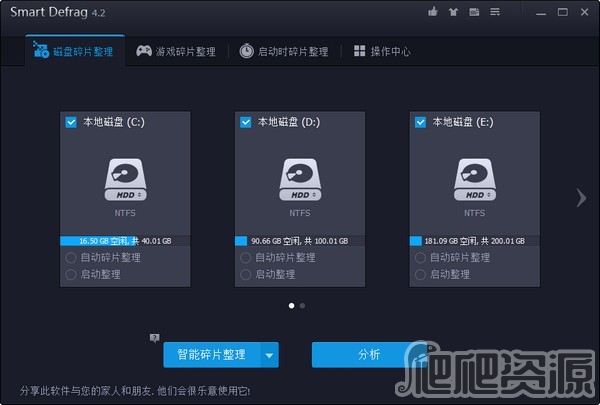Switch to 游戏碎片整理 tab

click(x=176, y=51)
